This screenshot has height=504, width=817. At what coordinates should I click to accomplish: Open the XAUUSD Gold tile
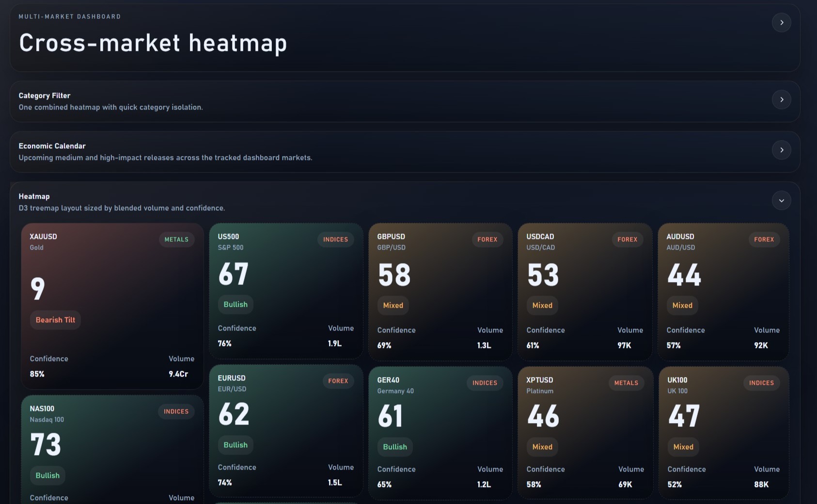coord(112,306)
